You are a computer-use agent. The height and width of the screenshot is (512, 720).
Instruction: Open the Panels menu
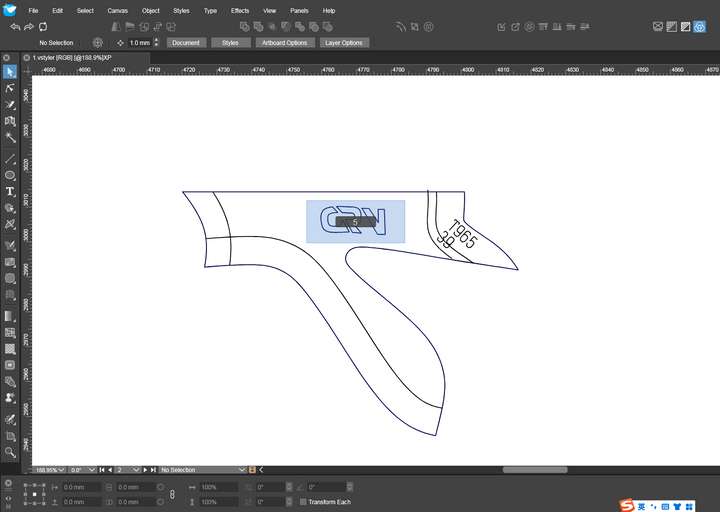point(299,11)
